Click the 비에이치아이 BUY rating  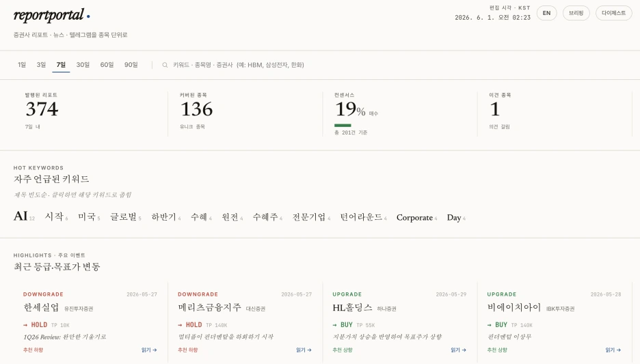point(501,325)
